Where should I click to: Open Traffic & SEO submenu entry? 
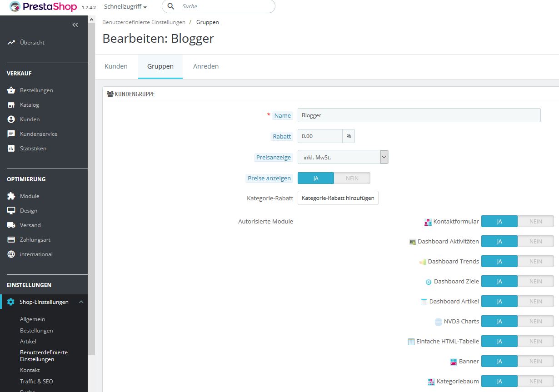[x=36, y=381]
